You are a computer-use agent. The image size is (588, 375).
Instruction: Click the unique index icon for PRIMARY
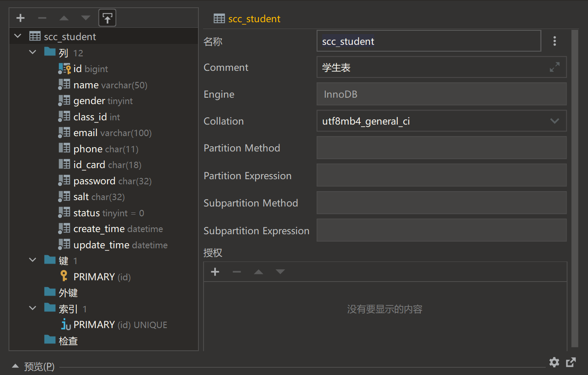pyautogui.click(x=66, y=324)
